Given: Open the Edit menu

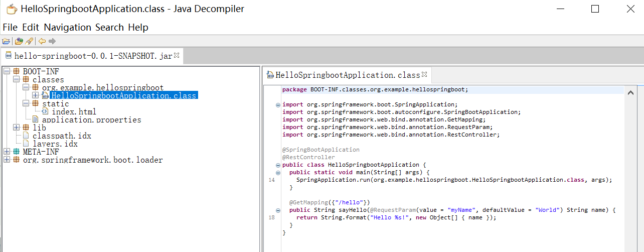Looking at the screenshot, I should pyautogui.click(x=31, y=28).
